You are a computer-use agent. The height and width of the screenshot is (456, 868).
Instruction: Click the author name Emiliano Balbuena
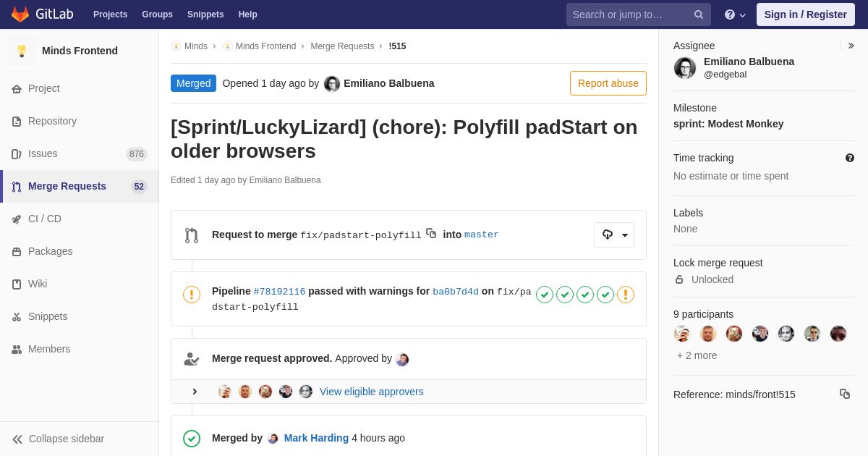pyautogui.click(x=389, y=83)
